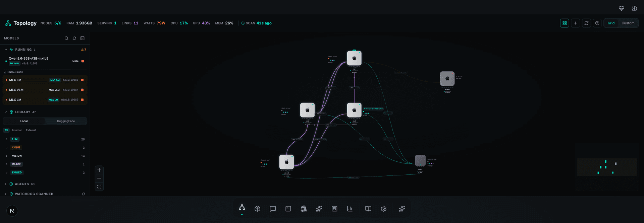Add a node with the plus button
The width and height of the screenshot is (644, 223).
576,23
